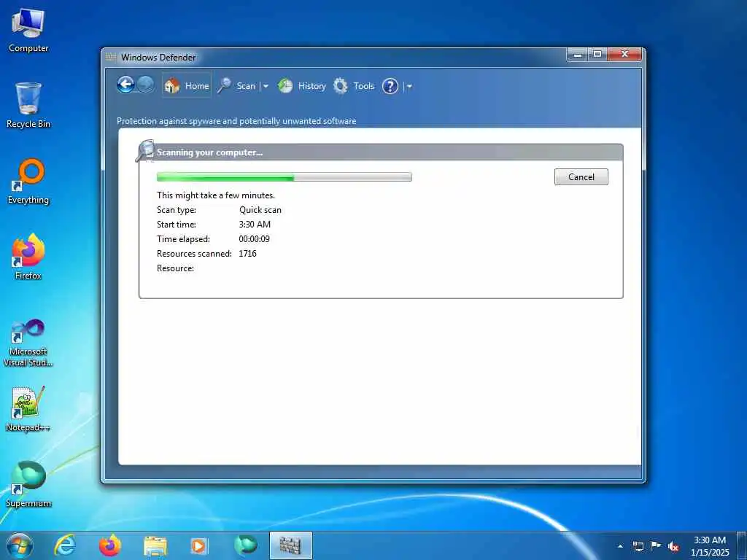This screenshot has width=747, height=560.
Task: Select the Microsoft Visual Studio desktop shortcut
Action: pos(28,343)
